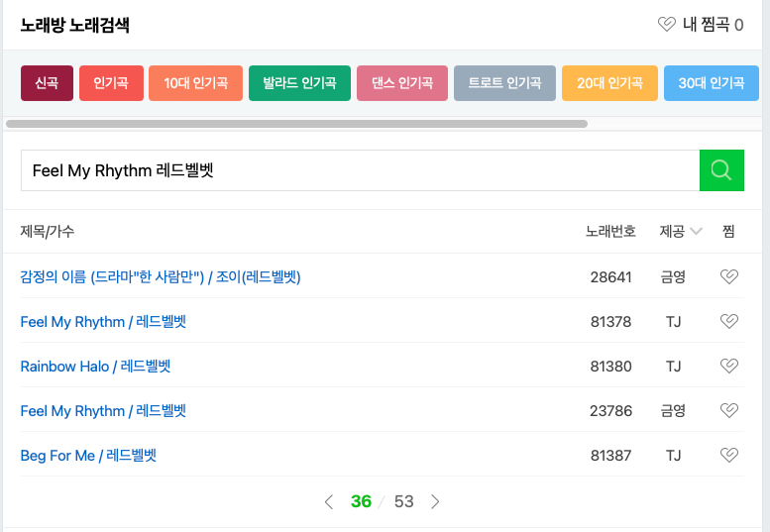
Task: Open Rainbow Halo / 레드벨벳 link
Action: click(x=95, y=367)
